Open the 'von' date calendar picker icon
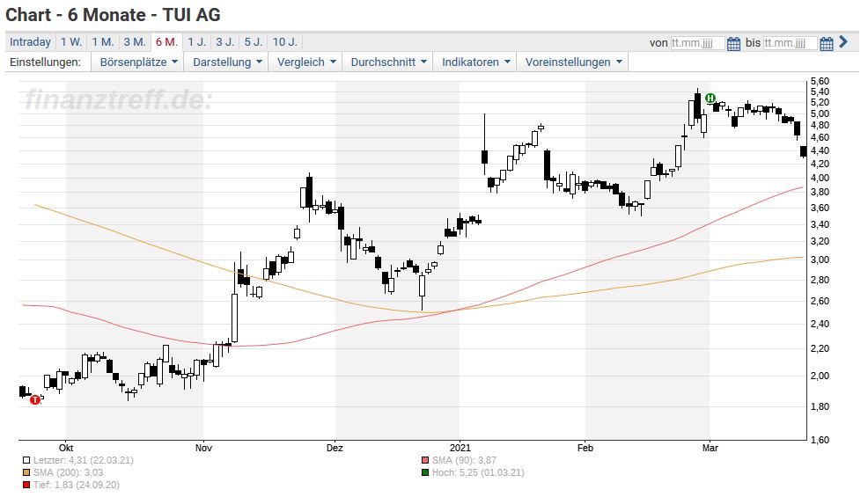The width and height of the screenshot is (868, 497). [x=733, y=43]
